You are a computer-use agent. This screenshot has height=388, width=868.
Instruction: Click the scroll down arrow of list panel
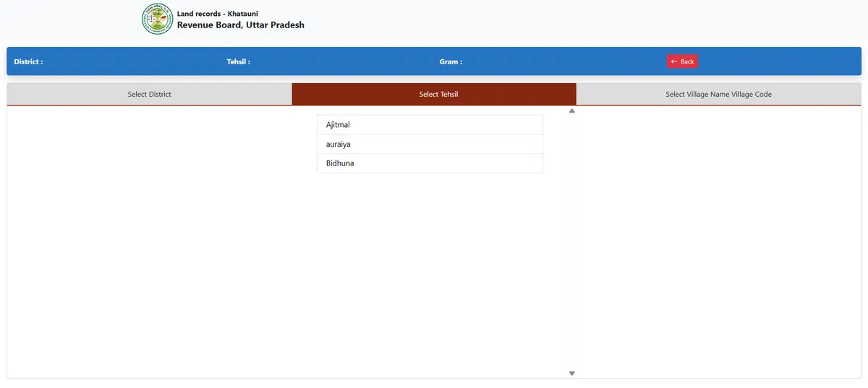coord(571,373)
